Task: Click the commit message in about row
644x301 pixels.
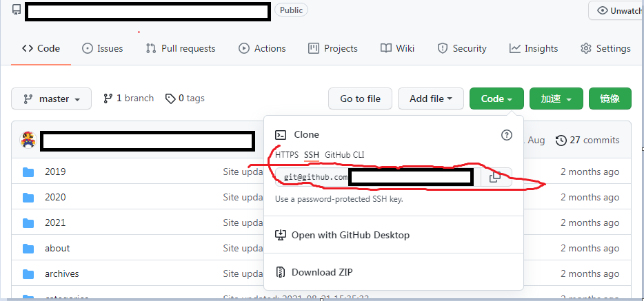Action: coord(243,248)
